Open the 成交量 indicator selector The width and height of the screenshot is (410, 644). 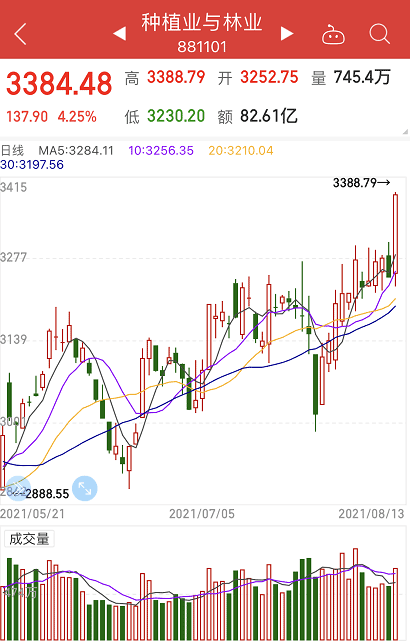(29, 539)
